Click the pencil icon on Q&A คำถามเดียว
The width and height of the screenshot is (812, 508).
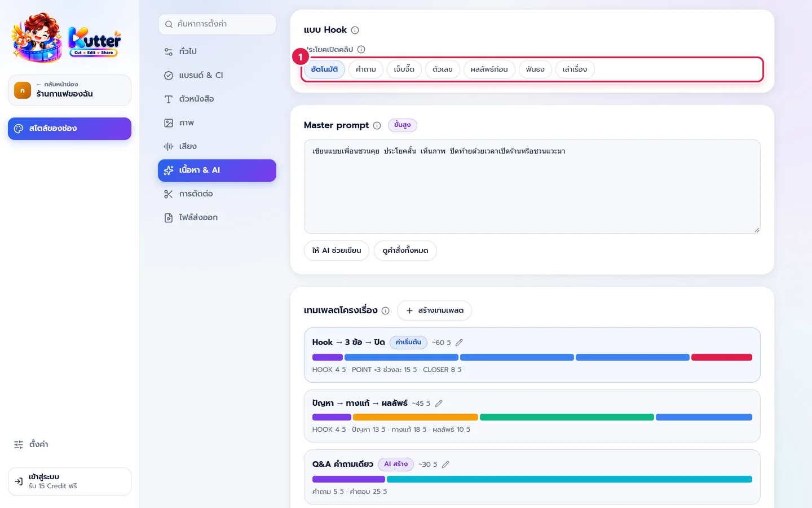(445, 465)
